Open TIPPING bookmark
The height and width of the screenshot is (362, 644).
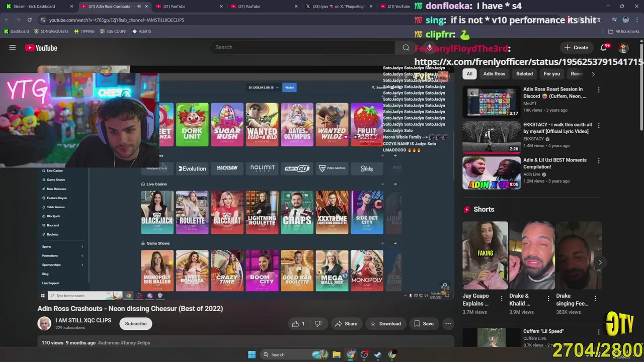coord(84,31)
